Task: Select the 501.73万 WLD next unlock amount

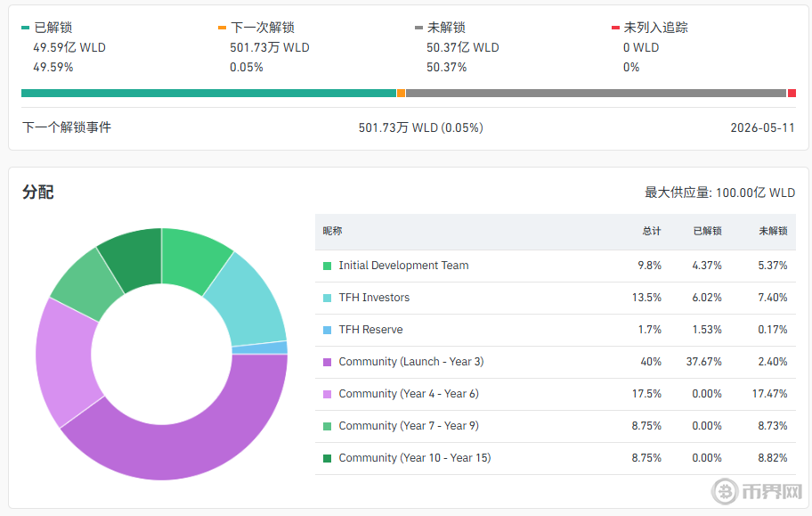Action: click(x=269, y=48)
